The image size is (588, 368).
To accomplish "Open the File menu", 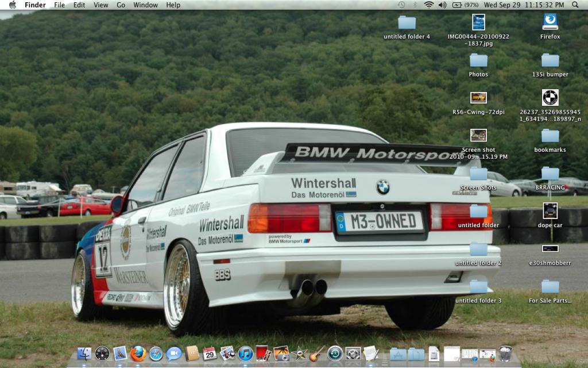I will click(x=59, y=5).
